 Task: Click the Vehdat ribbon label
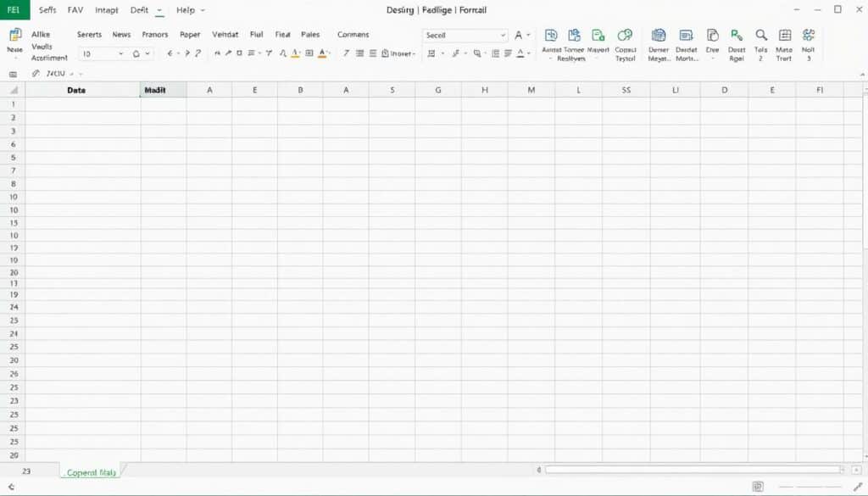(225, 34)
